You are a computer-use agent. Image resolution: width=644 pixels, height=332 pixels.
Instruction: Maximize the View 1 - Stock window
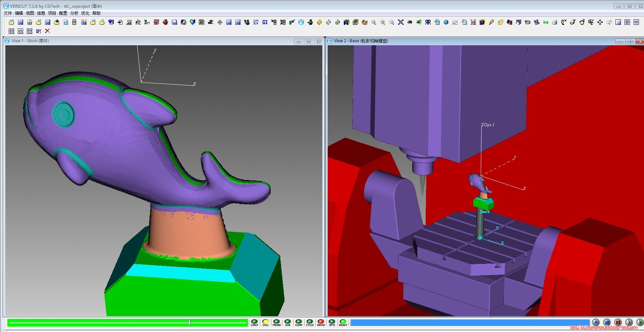pos(309,41)
